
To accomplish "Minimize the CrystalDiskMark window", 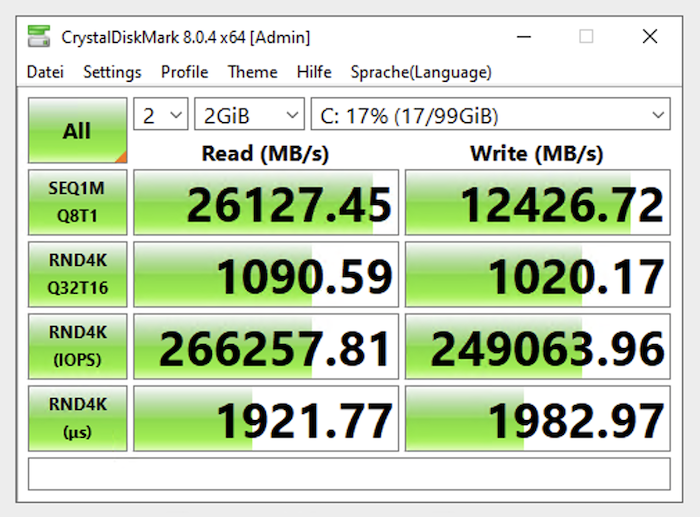I will coord(524,36).
